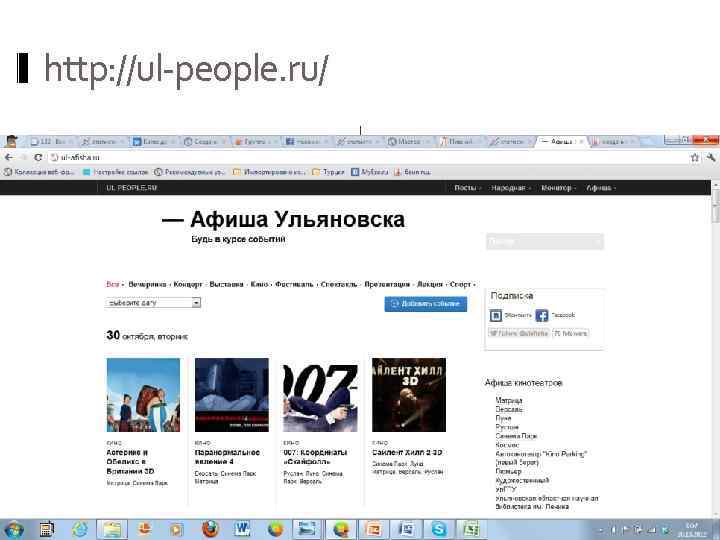Click the Facebook subscription icon
This screenshot has width=720, height=540.
tap(542, 315)
